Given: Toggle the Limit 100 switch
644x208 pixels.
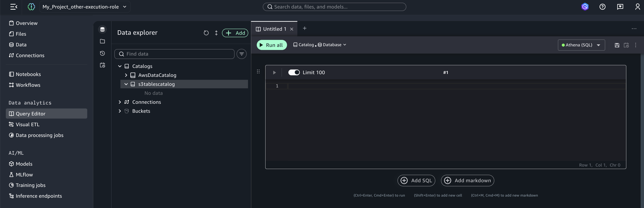Looking at the screenshot, I should [x=294, y=72].
